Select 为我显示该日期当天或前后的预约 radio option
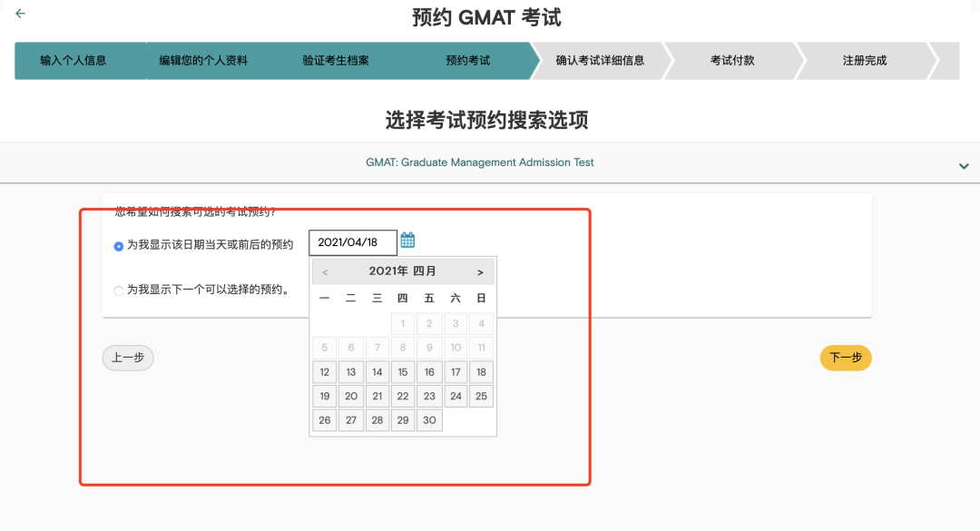980x531 pixels. tap(119, 246)
